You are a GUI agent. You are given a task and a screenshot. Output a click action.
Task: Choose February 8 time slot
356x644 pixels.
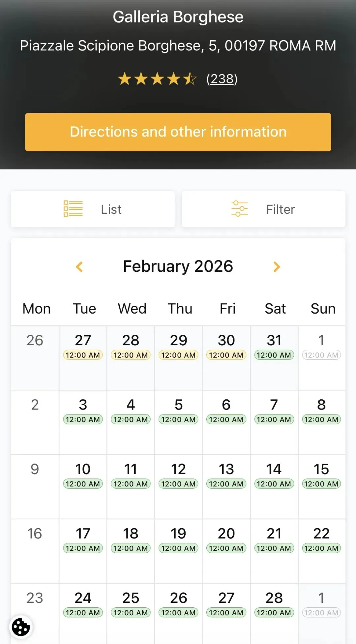[321, 419]
